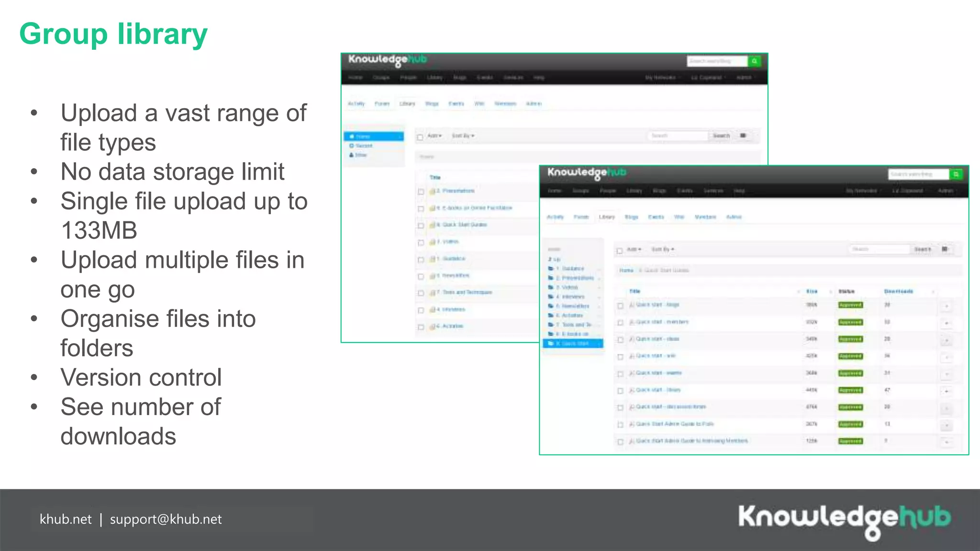
Task: Open Add dropdown in front screenshot toolbar
Action: pyautogui.click(x=634, y=250)
